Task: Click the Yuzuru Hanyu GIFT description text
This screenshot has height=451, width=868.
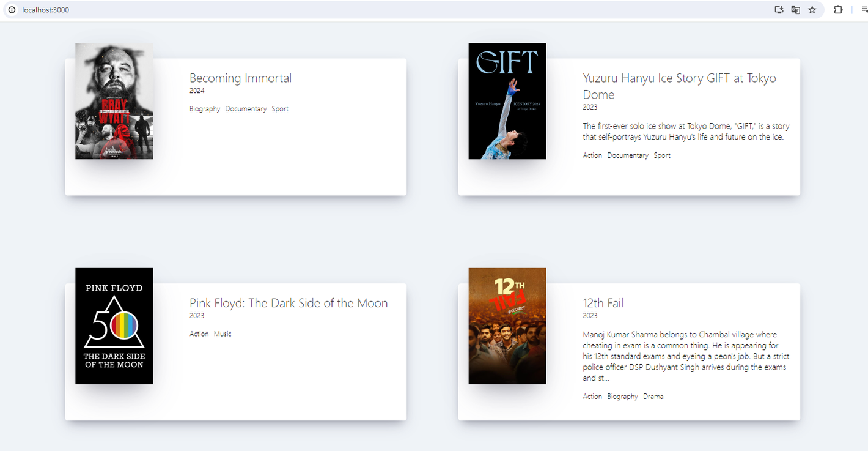Action: pyautogui.click(x=686, y=132)
